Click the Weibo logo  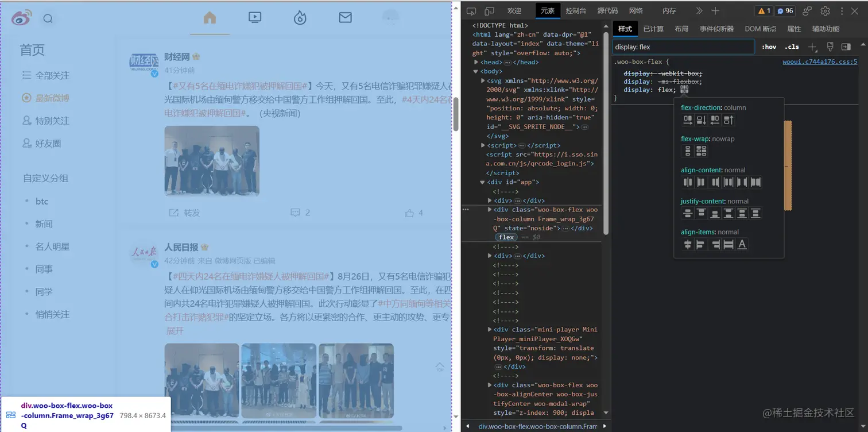22,18
